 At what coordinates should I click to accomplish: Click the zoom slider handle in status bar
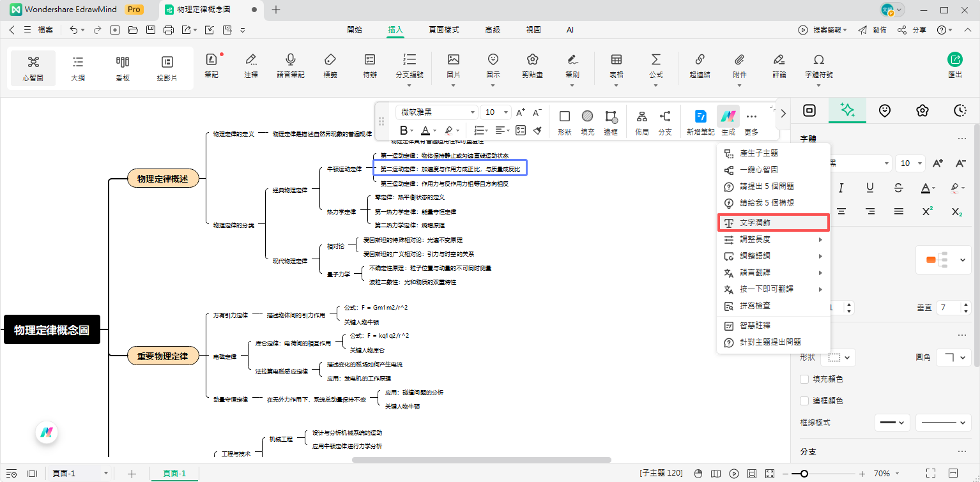[x=804, y=474]
